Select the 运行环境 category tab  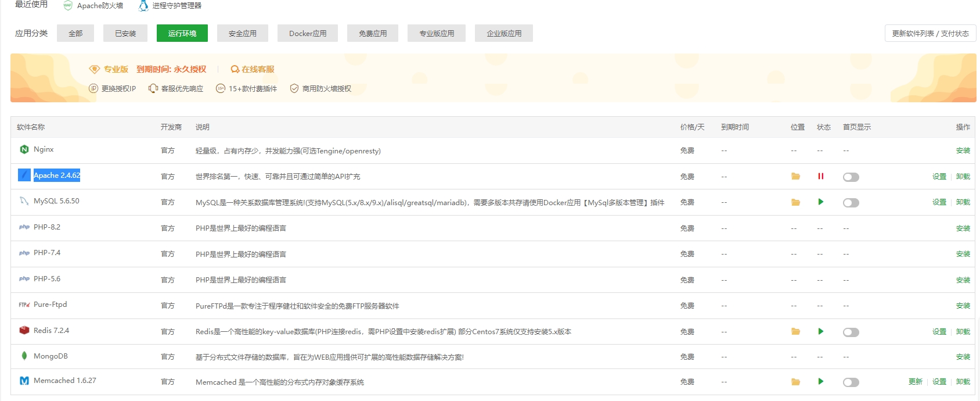click(182, 33)
